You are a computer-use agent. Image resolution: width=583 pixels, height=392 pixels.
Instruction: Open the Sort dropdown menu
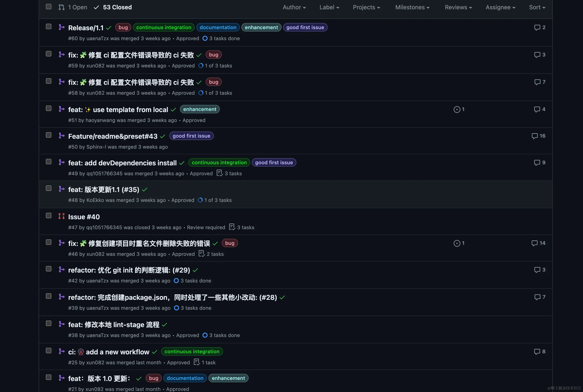coord(537,7)
